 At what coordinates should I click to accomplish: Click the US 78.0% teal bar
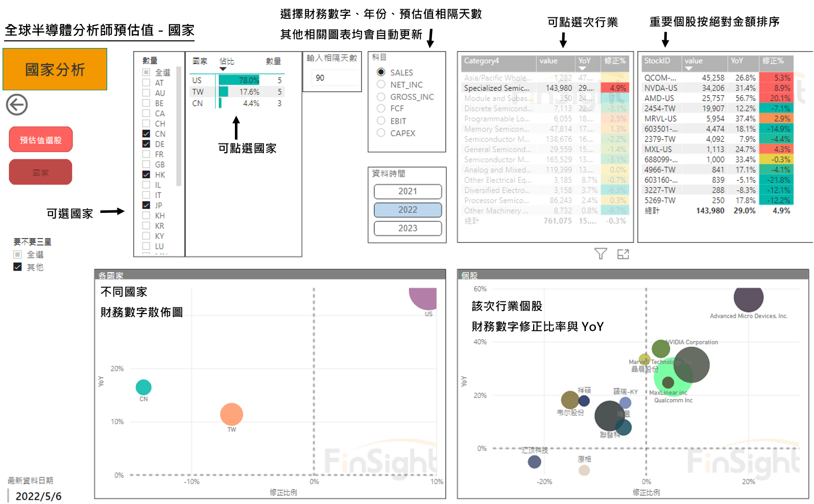point(239,80)
